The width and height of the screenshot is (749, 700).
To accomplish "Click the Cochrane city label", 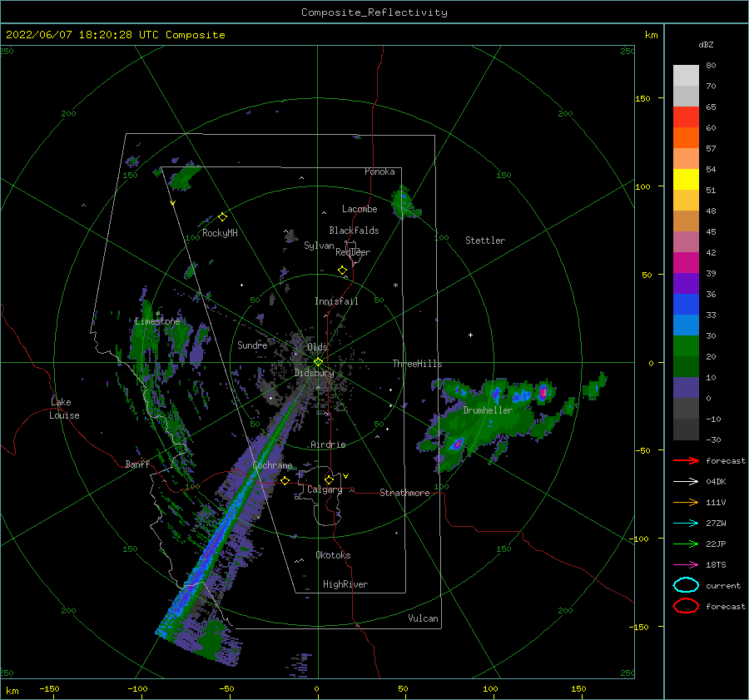I will (x=272, y=465).
